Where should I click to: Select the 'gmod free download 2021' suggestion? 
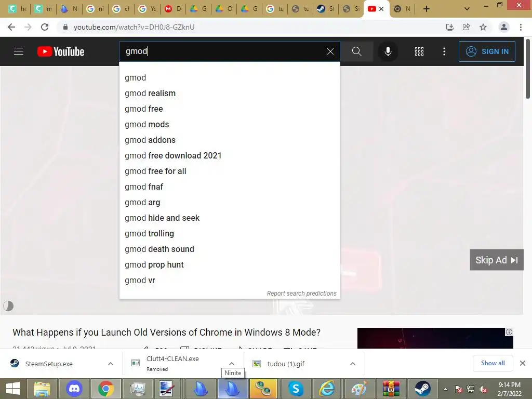[x=229, y=156]
